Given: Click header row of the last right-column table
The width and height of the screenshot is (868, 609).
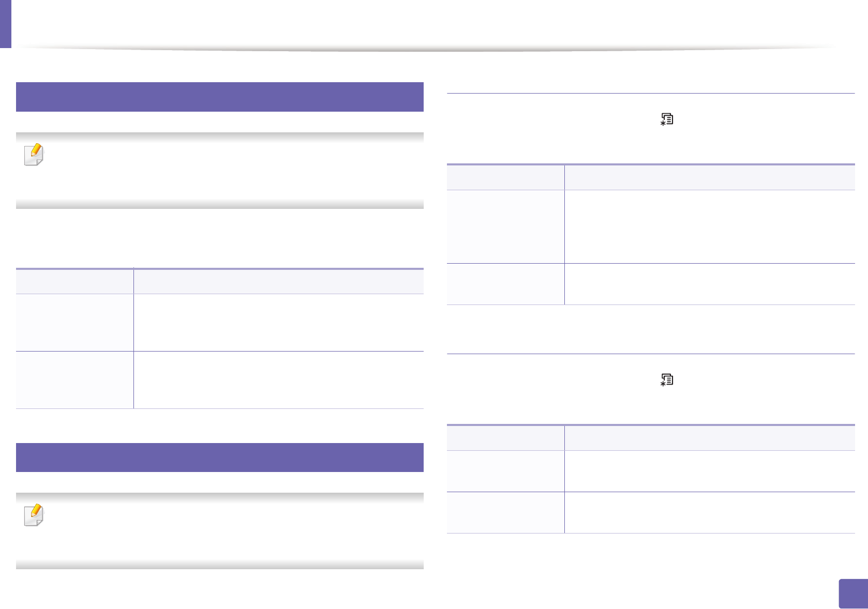Looking at the screenshot, I should tap(651, 438).
